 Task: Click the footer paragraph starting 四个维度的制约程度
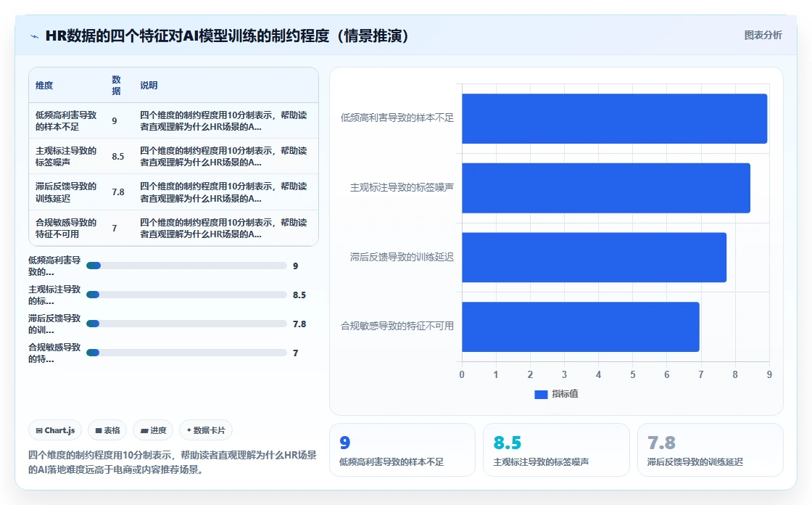pos(173,462)
